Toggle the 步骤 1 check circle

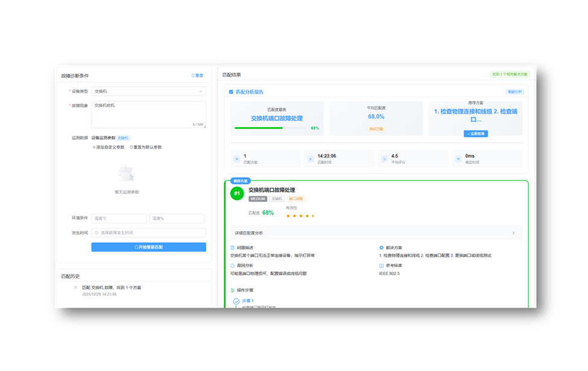pos(236,301)
